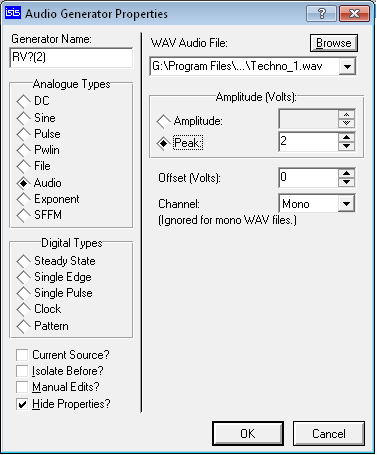Select the Amplitude radio option
This screenshot has width=377, height=455.
(x=189, y=121)
